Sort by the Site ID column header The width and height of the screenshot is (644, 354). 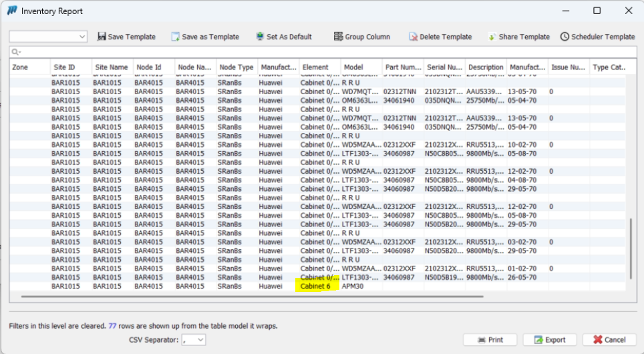(64, 67)
